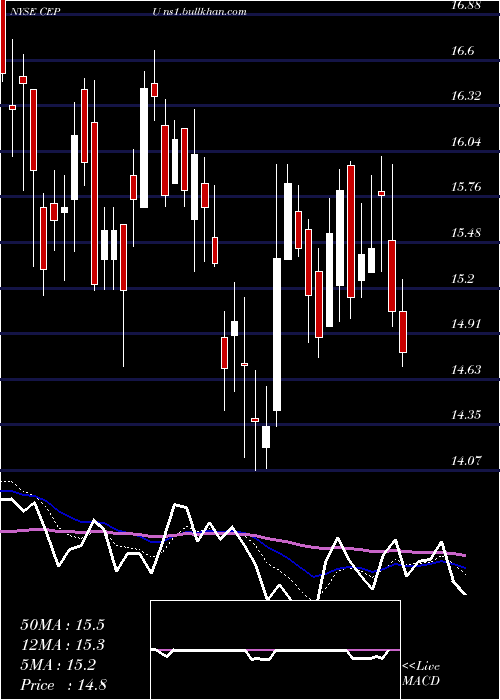Click the last red candlestick near 14.91
The width and height of the screenshot is (500, 700).
tap(403, 332)
